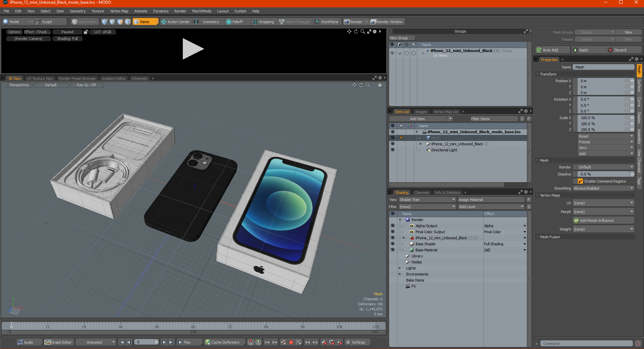Select Vertices selection mode cube icon
The image size is (644, 349).
105,22
